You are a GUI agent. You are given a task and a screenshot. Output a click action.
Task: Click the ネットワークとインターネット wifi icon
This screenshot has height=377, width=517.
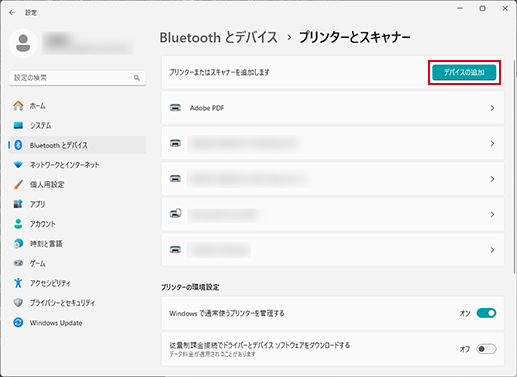[x=18, y=165]
